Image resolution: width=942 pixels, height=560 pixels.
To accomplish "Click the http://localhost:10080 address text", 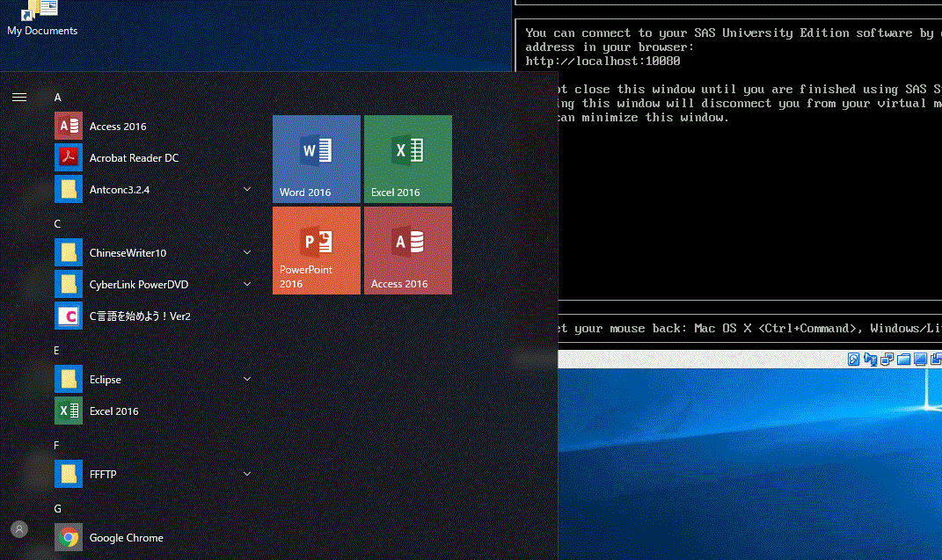I will click(602, 62).
